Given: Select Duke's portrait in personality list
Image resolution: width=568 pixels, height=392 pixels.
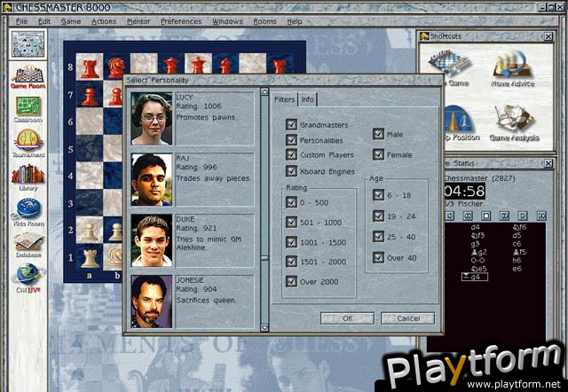Looking at the screenshot, I should (152, 240).
